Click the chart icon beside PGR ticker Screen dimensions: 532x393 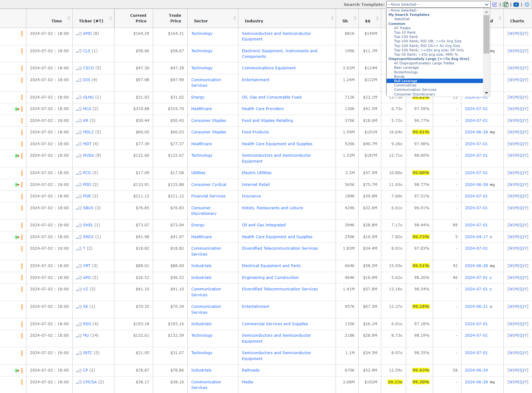[x=79, y=196]
